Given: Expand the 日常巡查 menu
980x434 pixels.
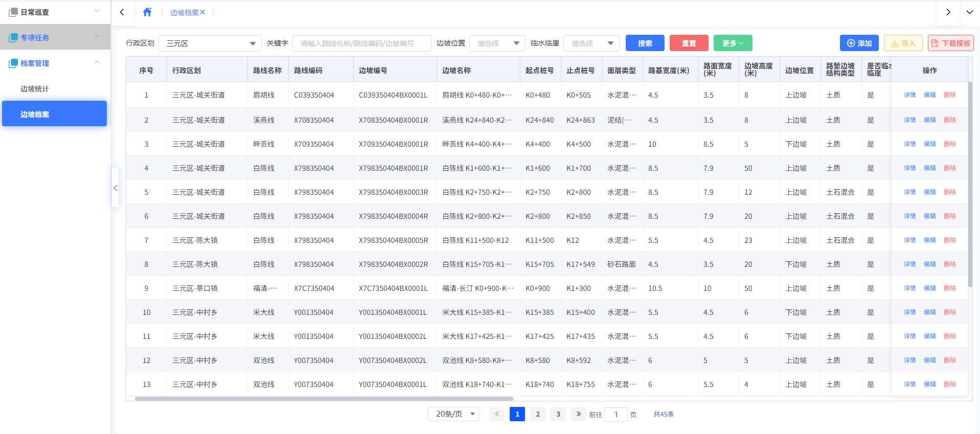Looking at the screenshot, I should click(x=55, y=12).
